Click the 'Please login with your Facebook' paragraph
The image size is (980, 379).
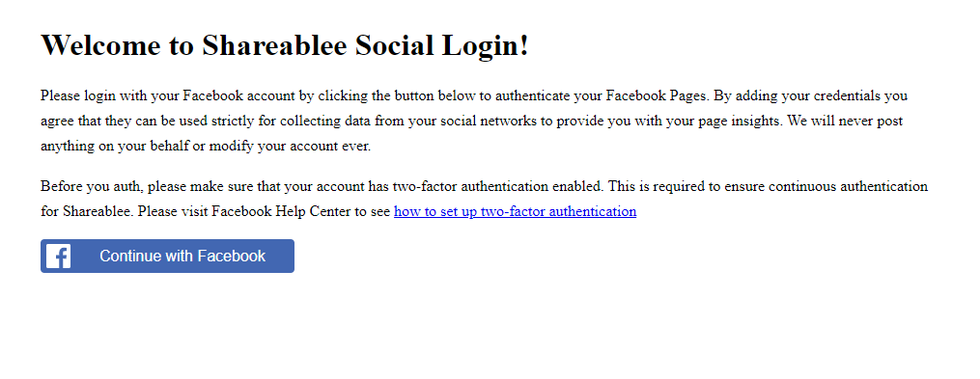(x=475, y=122)
